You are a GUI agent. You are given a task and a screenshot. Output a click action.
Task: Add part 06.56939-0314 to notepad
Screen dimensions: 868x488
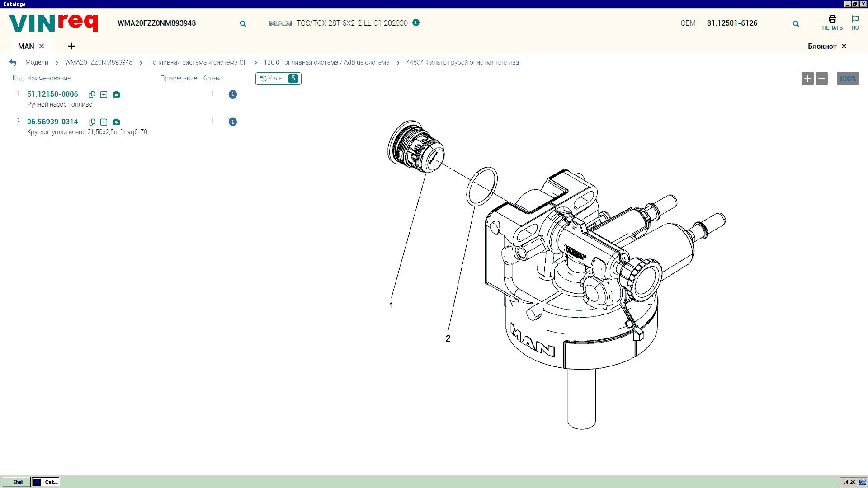click(x=104, y=122)
